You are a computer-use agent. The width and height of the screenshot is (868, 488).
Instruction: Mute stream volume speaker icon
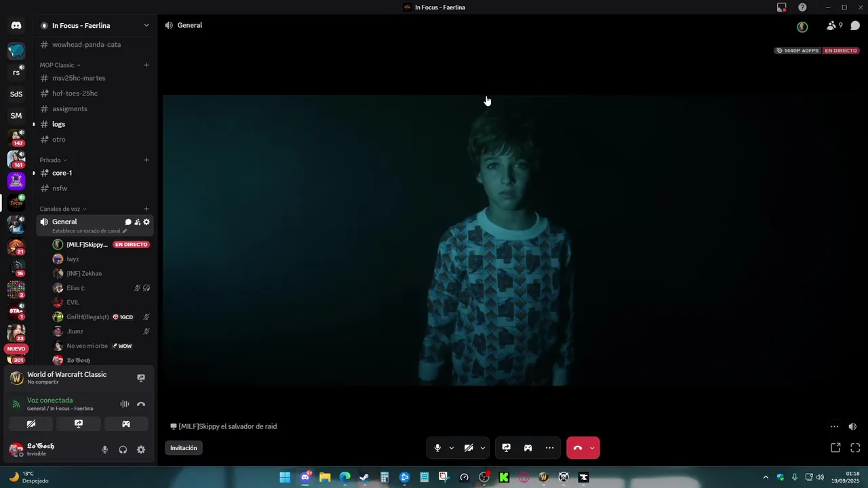click(852, 426)
